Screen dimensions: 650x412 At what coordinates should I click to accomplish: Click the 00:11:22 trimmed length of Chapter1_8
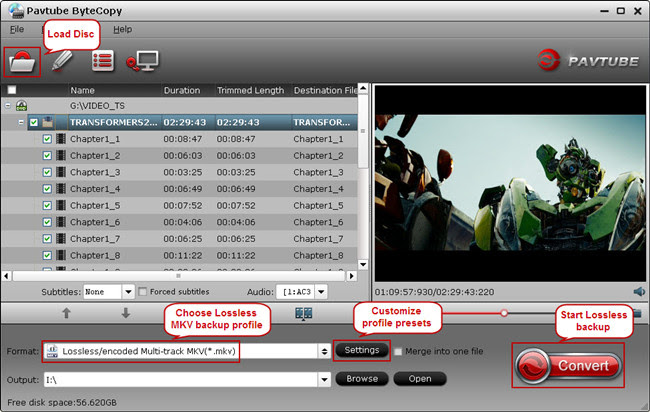pos(236,255)
